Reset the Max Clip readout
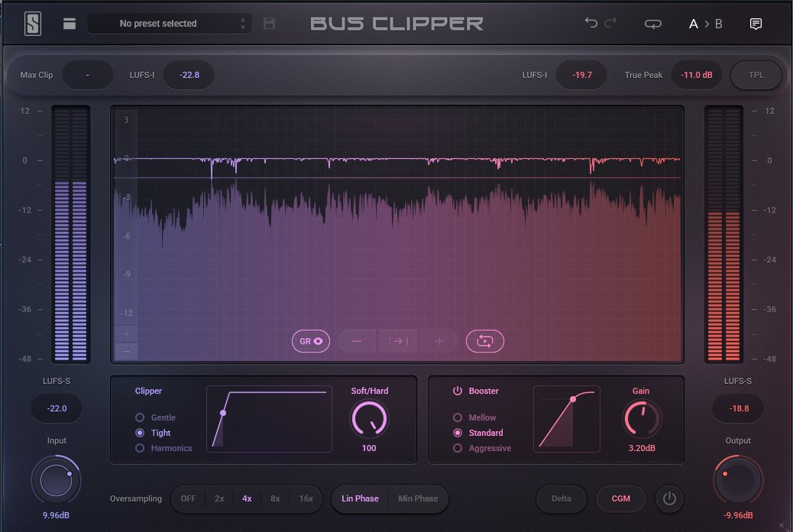The image size is (793, 532). [88, 75]
